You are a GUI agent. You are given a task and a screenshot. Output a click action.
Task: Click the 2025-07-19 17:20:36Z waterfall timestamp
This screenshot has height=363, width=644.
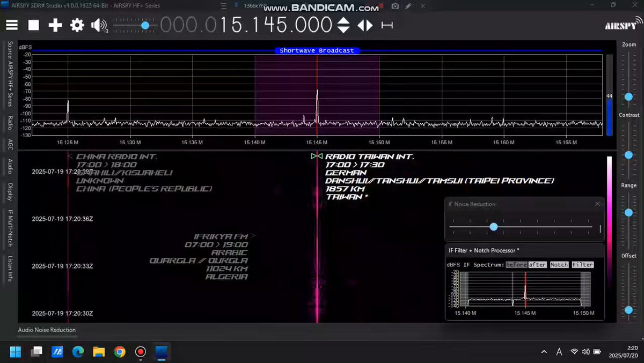pos(62,219)
